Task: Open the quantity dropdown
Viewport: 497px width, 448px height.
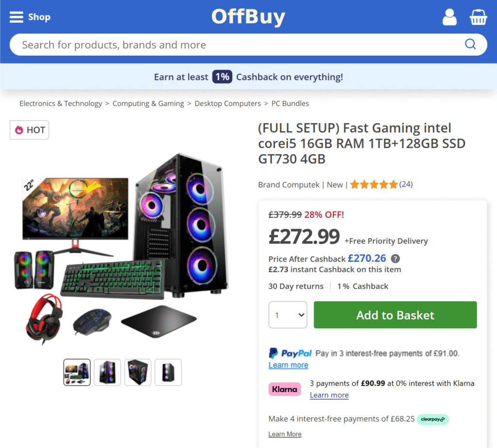Action: 288,315
